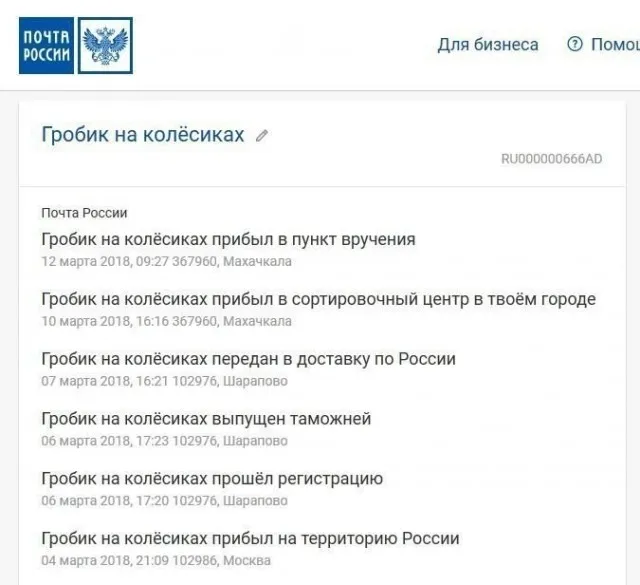This screenshot has height=585, width=640.
Task: Click tracking number RU000000666AD
Action: point(551,159)
